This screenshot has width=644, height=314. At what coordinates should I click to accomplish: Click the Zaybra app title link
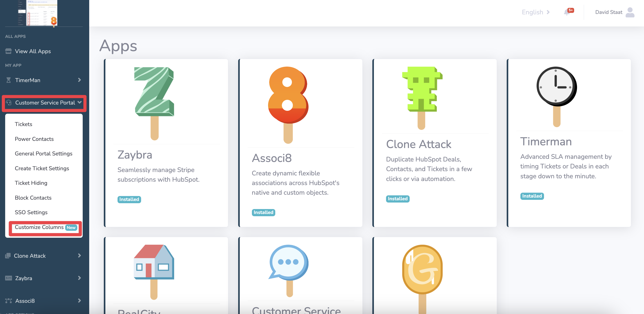pyautogui.click(x=135, y=155)
